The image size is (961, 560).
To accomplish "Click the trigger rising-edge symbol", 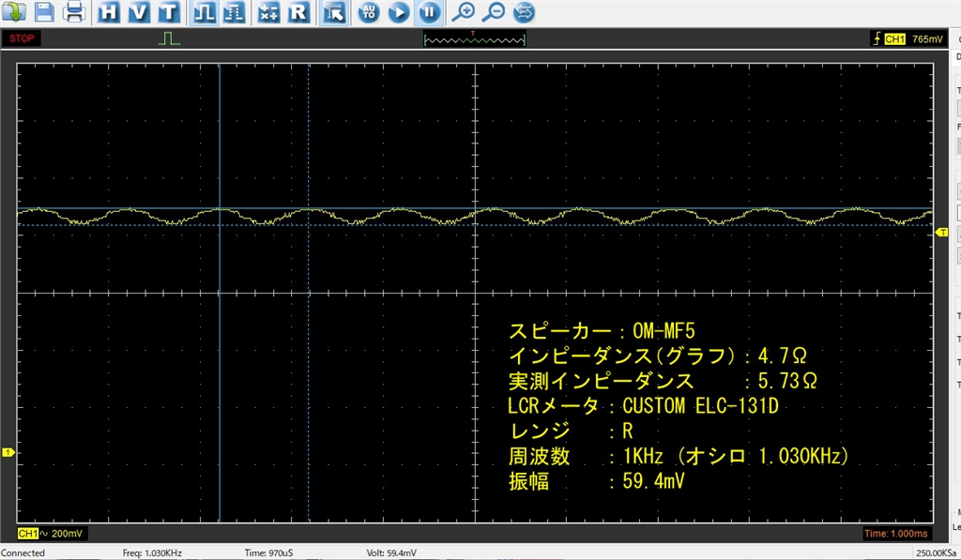I will click(x=877, y=38).
